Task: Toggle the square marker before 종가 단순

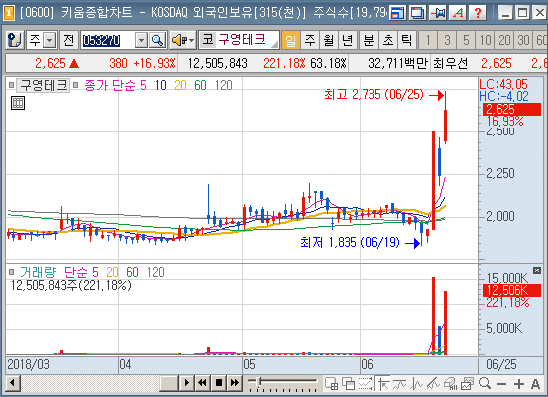Action: point(75,85)
